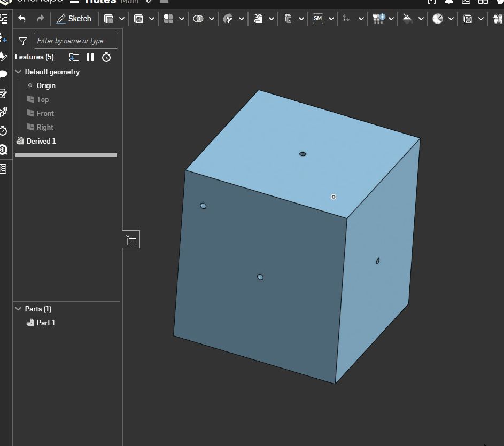Select the Front plane in feature tree
The height and width of the screenshot is (446, 504).
pos(45,113)
